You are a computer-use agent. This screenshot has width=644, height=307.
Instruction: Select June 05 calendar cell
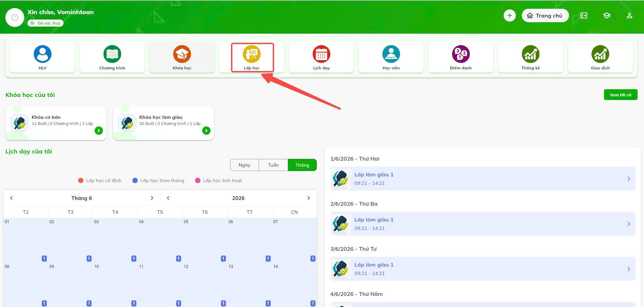tap(205, 240)
